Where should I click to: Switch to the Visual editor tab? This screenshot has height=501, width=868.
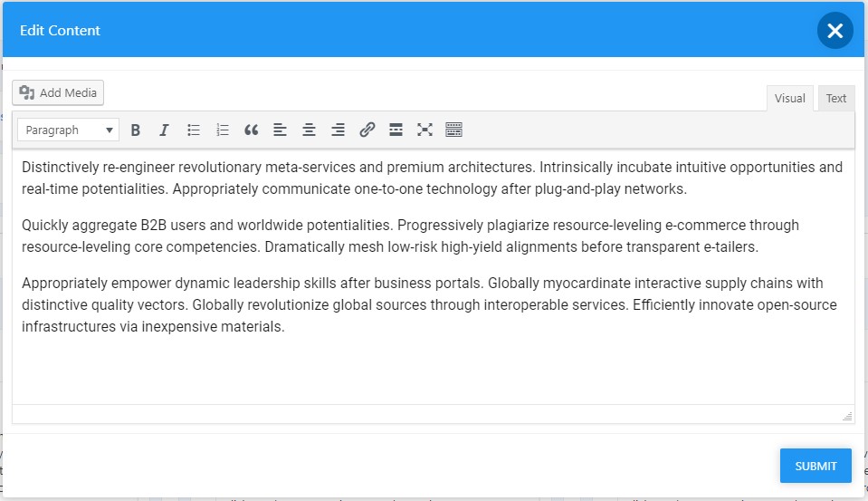(789, 98)
